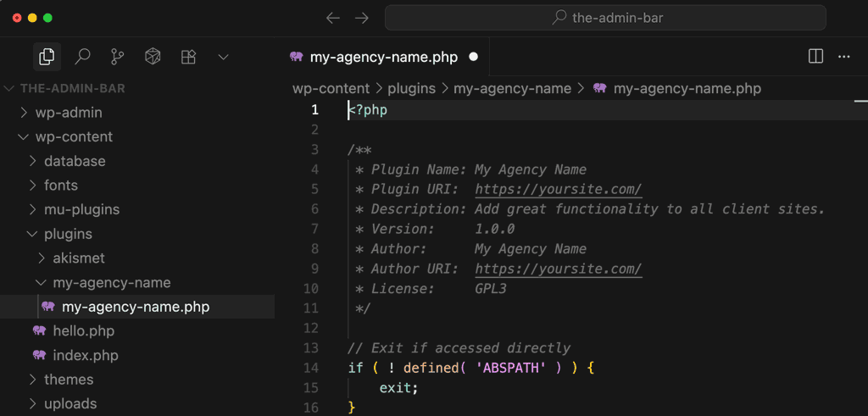Image resolution: width=868 pixels, height=416 pixels.
Task: Open the Extensions view icon
Action: (x=188, y=57)
